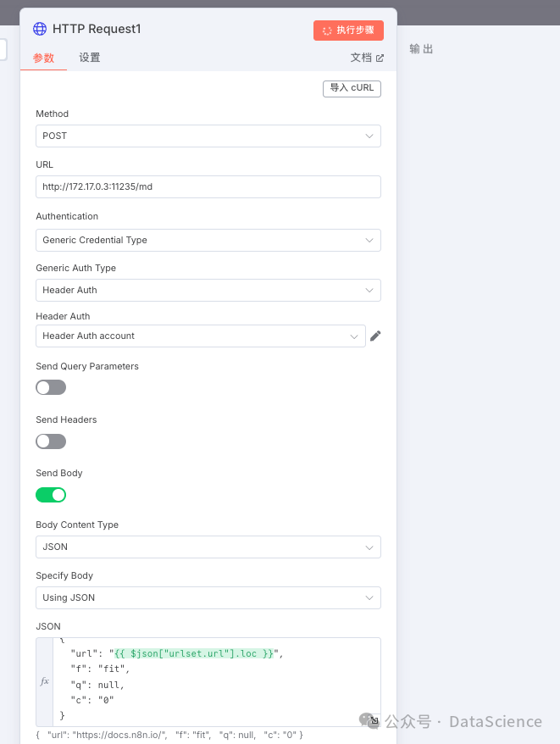Edit Header Auth credential via pencil icon

pos(375,336)
